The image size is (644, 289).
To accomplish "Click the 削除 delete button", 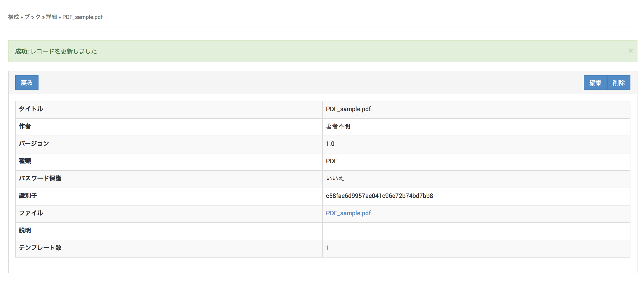I will (619, 83).
